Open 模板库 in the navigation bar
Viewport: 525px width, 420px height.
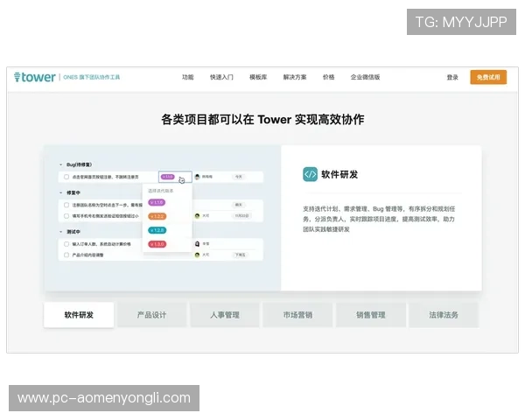point(258,77)
